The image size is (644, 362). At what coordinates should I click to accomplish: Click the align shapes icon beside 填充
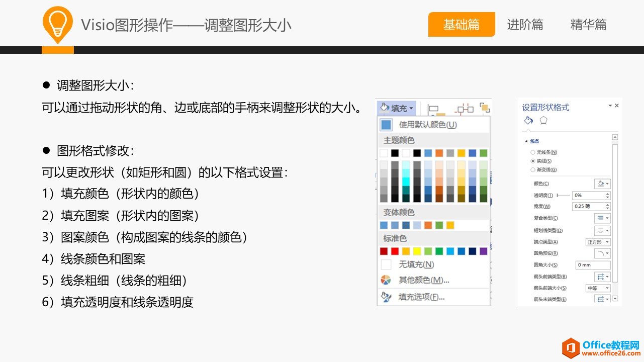(x=433, y=109)
